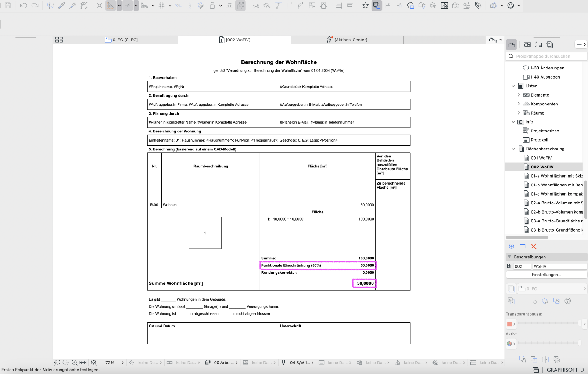Viewport: 588px width, 374px height.
Task: Select the eyedropper pick-up parameters tool
Action: [x=62, y=6]
